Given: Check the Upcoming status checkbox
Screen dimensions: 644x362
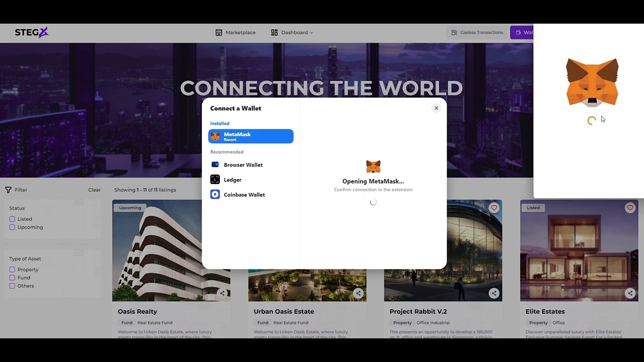Looking at the screenshot, I should click(12, 227).
